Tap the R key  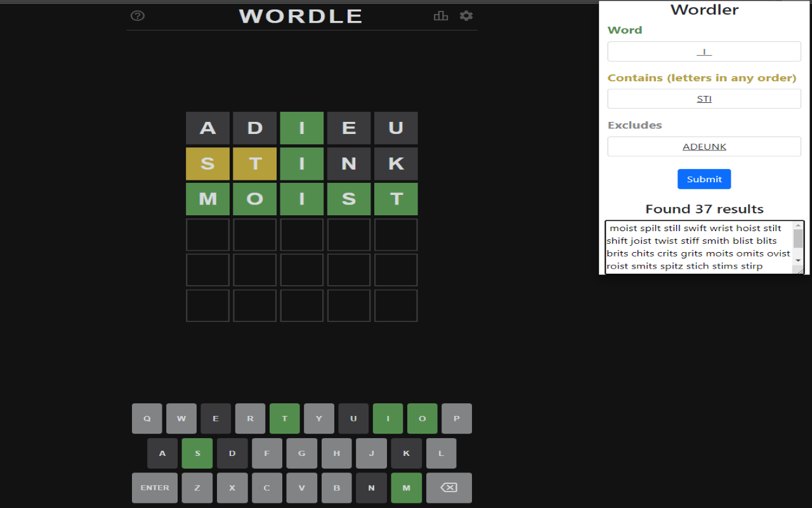click(x=250, y=418)
